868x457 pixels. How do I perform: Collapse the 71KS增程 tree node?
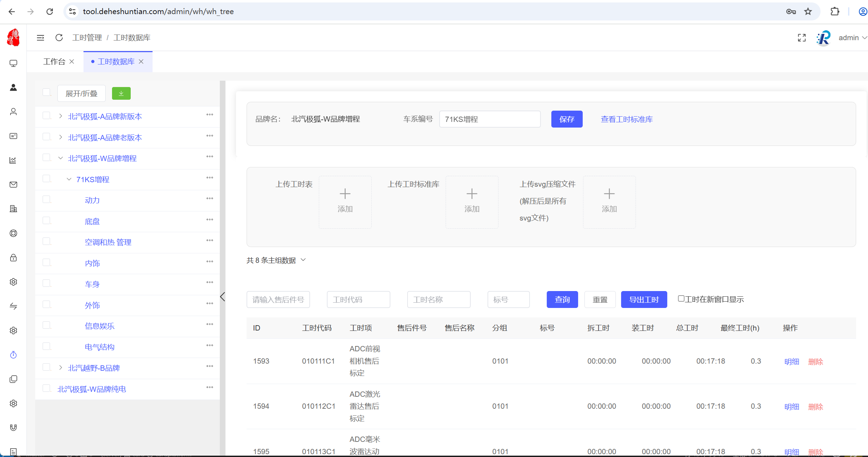point(69,179)
